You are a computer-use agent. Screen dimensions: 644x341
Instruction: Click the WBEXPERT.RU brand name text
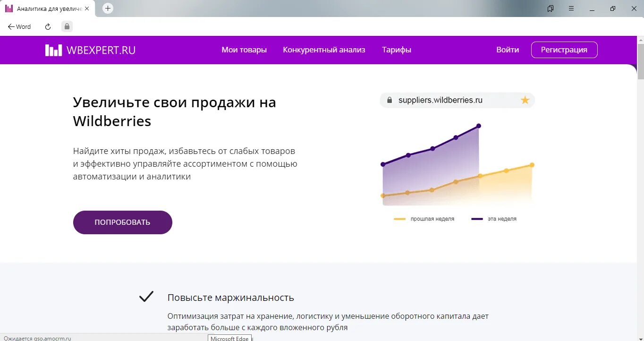point(101,50)
